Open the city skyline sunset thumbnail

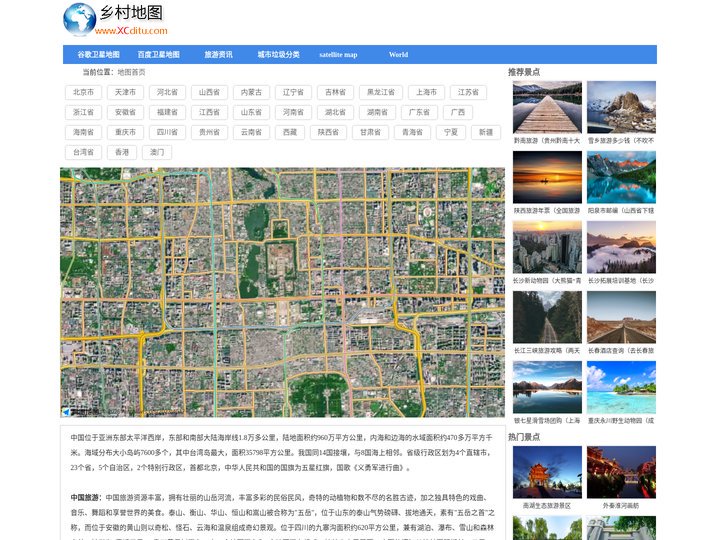547,247
